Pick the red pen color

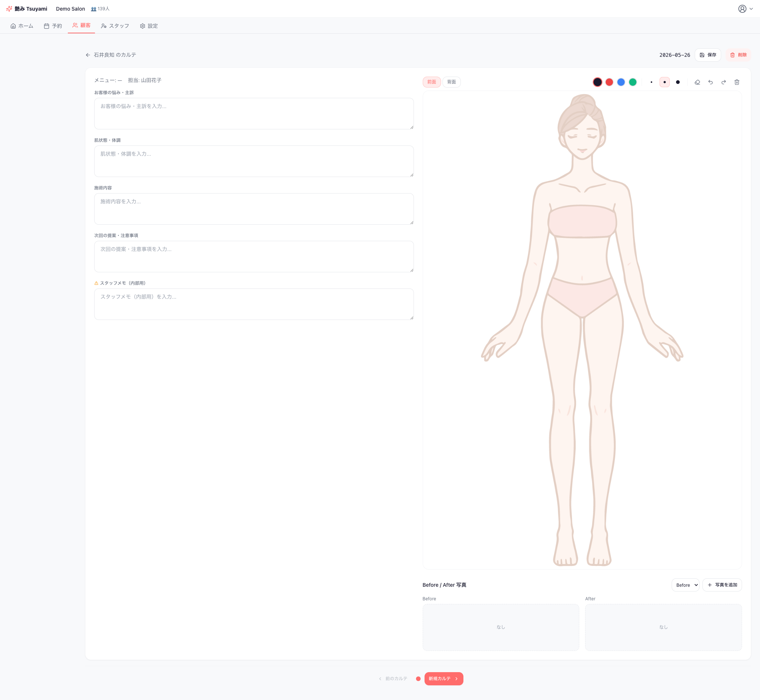(x=609, y=82)
